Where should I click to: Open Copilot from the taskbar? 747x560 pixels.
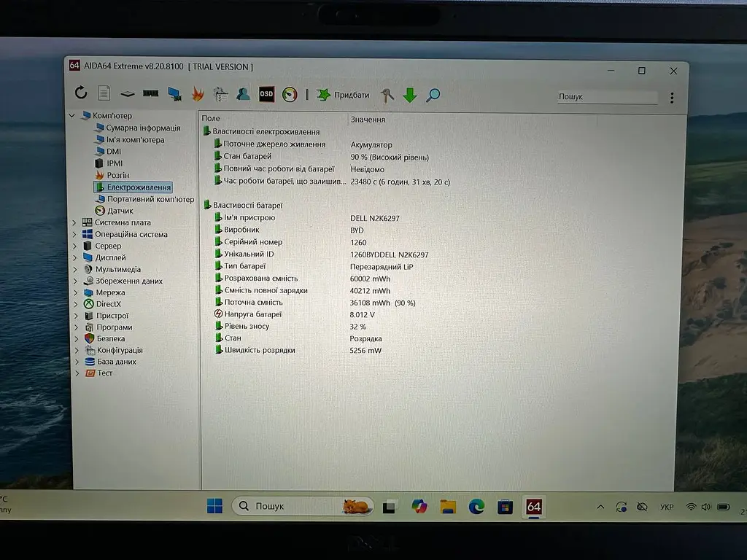pos(419,506)
